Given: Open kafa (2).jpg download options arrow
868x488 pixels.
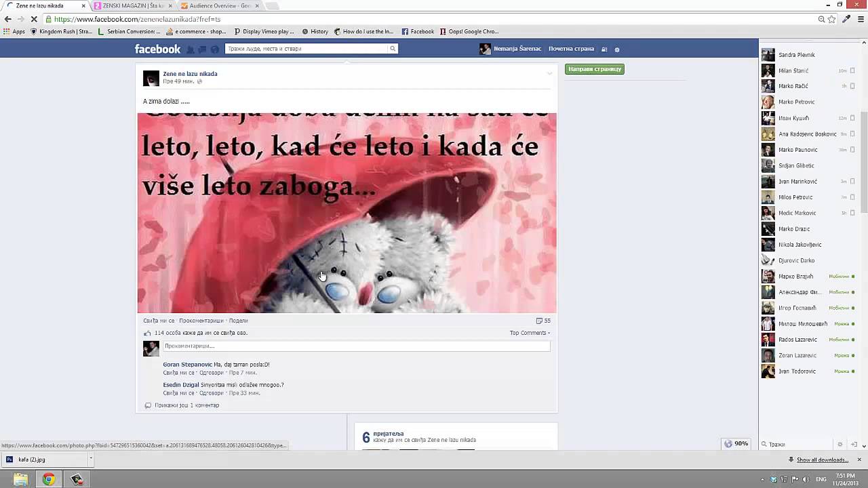Looking at the screenshot, I should point(90,459).
